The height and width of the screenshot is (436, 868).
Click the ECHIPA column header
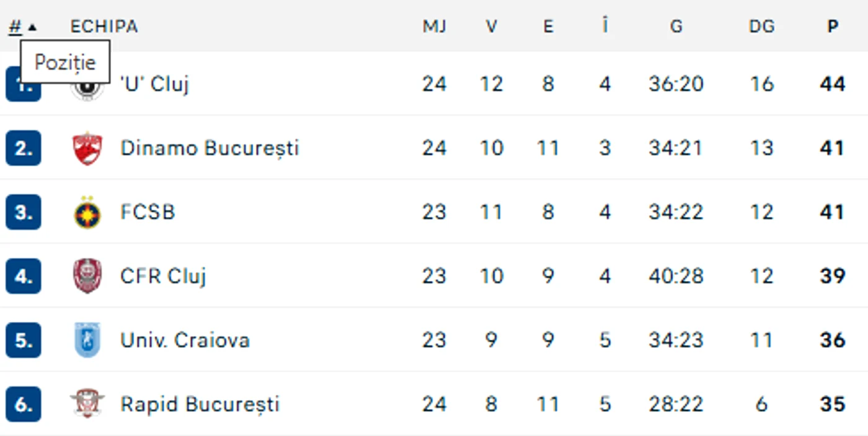(x=104, y=27)
